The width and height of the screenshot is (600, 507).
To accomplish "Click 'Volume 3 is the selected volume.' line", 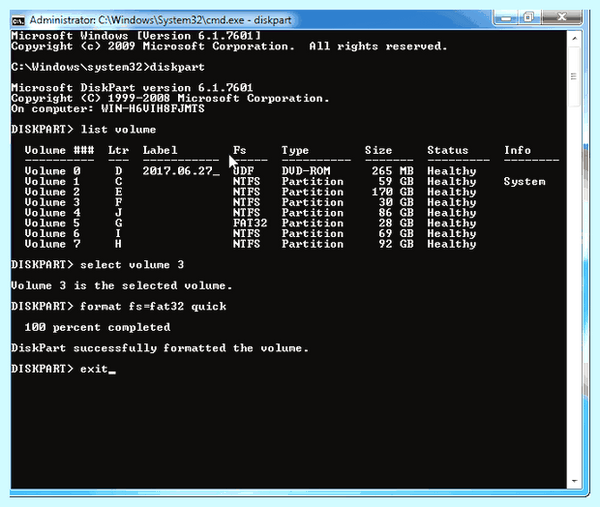I will click(121, 285).
